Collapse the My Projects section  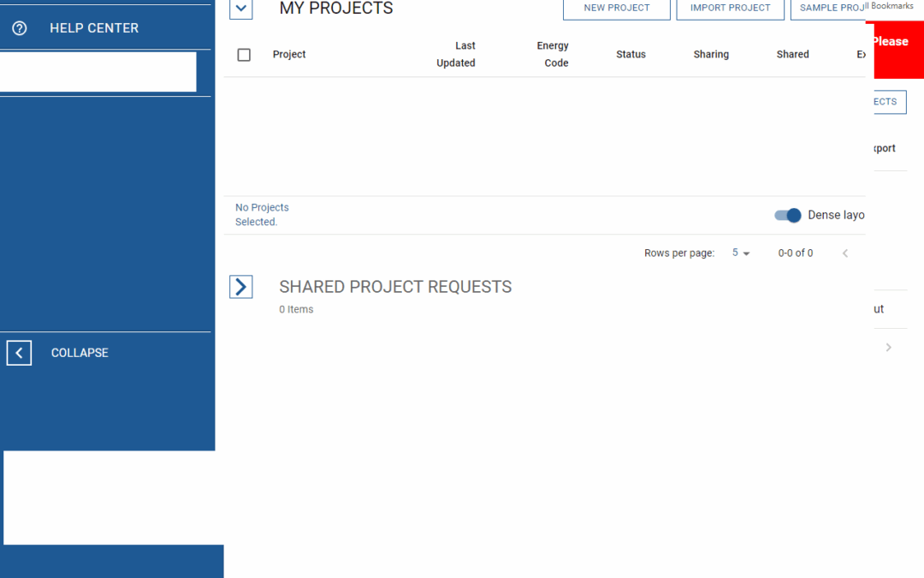241,9
